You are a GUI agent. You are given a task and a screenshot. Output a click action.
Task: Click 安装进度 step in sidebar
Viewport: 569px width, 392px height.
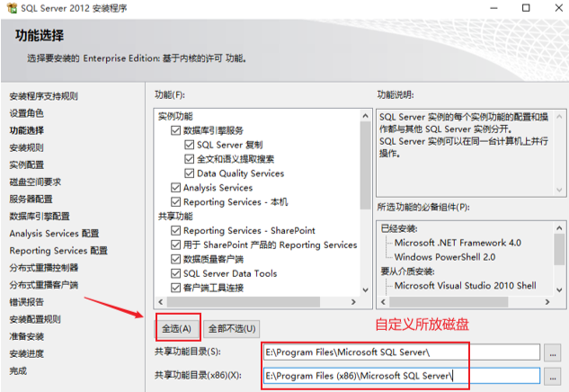pos(26,353)
